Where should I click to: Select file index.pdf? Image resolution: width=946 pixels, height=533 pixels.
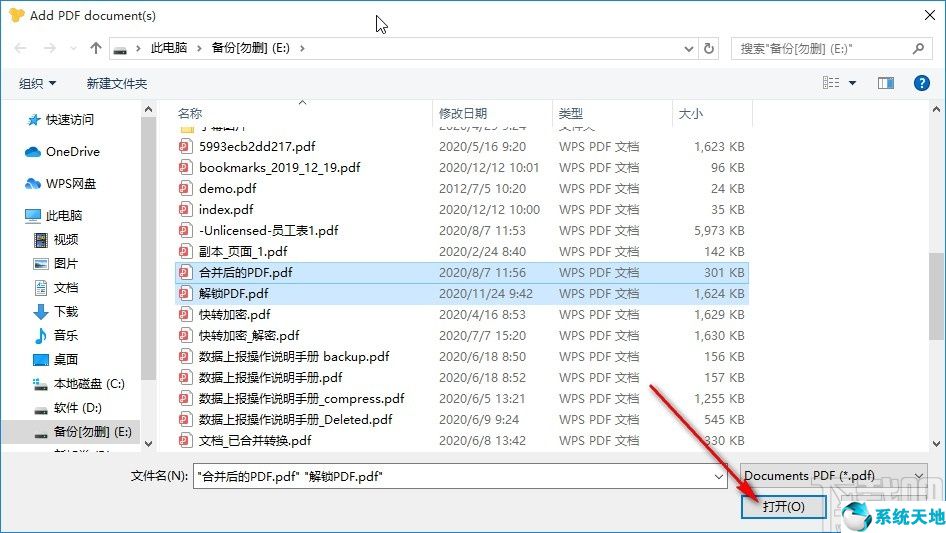(x=462, y=209)
